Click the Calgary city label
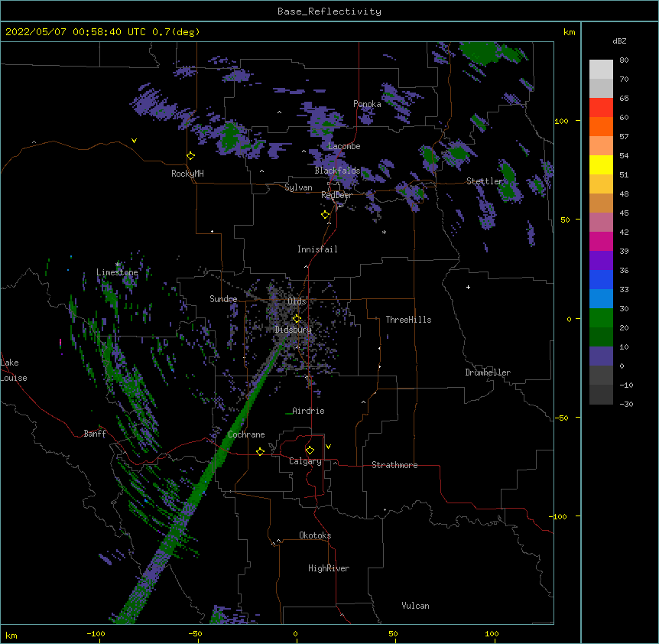 305,461
